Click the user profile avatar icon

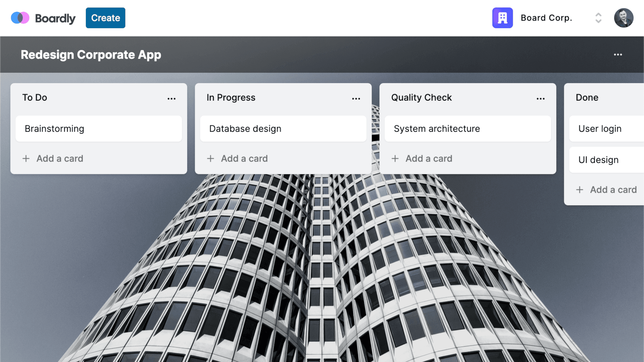click(x=624, y=18)
